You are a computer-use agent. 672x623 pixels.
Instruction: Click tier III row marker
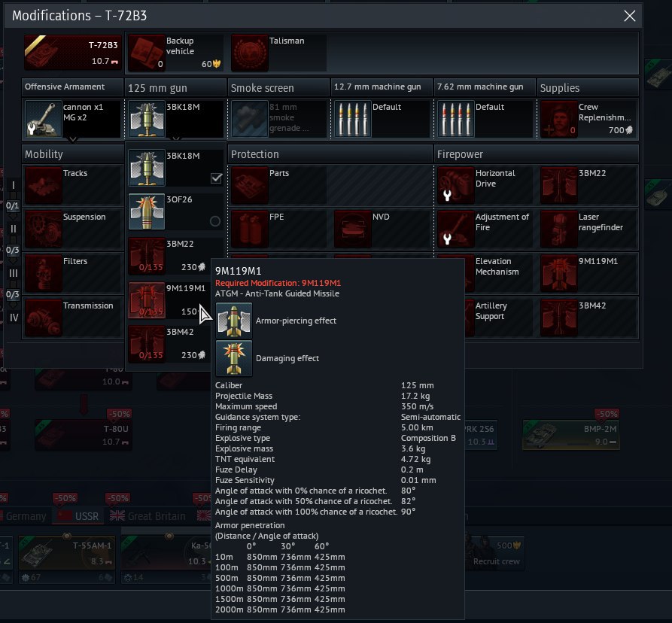coord(14,273)
